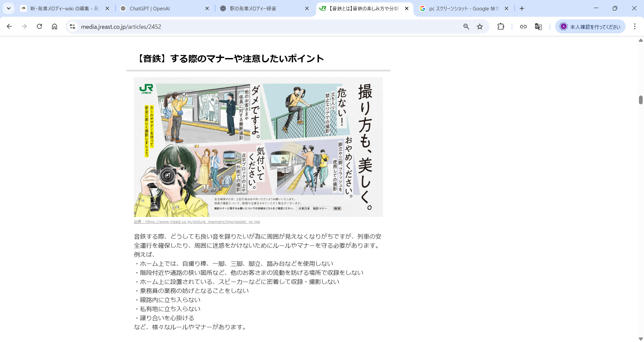Go back to the previous page
This screenshot has width=644, height=342.
[9, 26]
